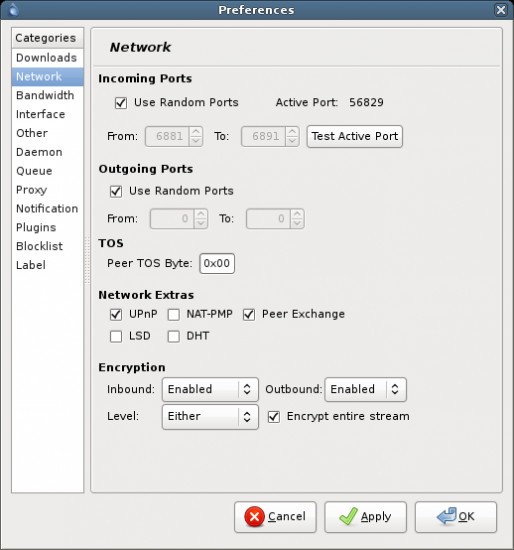
Task: Uncheck incoming Use Random Ports
Action: point(121,103)
